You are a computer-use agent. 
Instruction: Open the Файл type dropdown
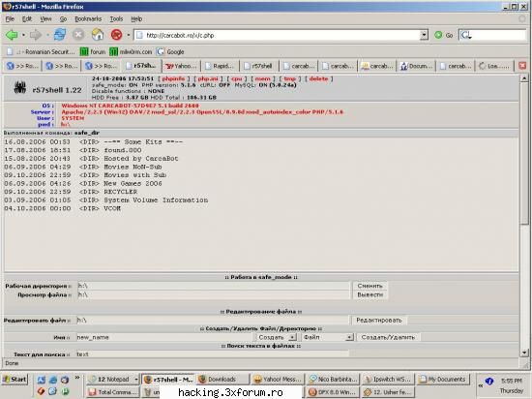[327, 337]
